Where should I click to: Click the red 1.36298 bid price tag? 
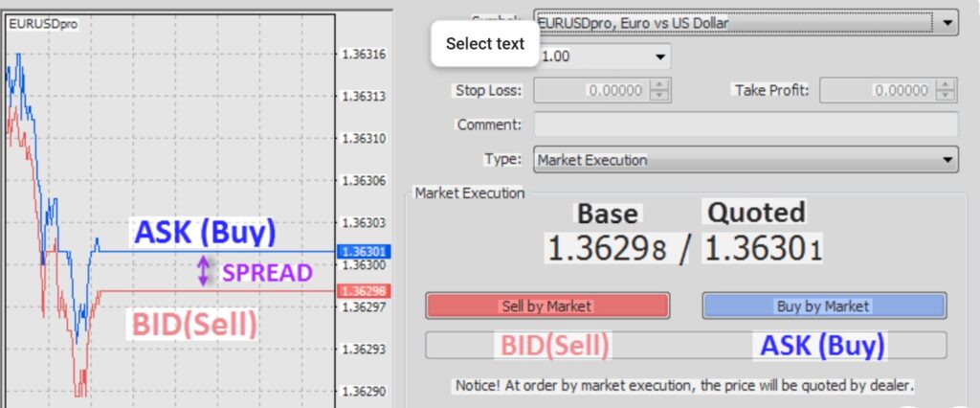[364, 291]
